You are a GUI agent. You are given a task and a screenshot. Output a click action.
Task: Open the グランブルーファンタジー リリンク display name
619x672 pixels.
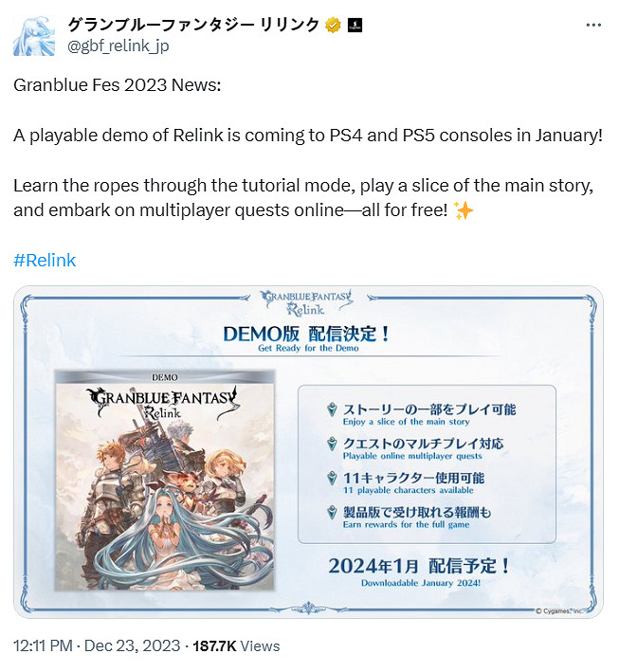tap(193, 26)
